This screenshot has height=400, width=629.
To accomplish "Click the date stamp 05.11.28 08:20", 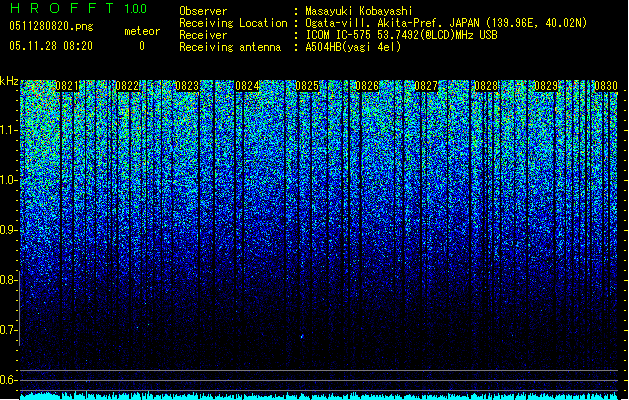I will coord(51,46).
